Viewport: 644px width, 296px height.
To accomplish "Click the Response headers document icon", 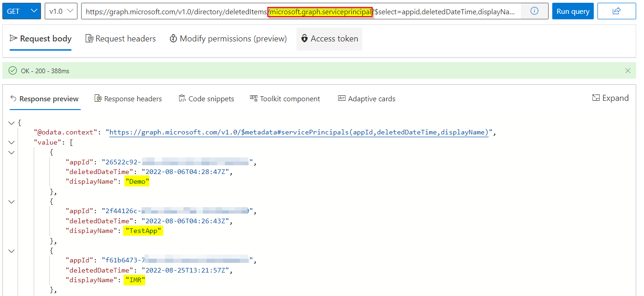I will pos(98,99).
